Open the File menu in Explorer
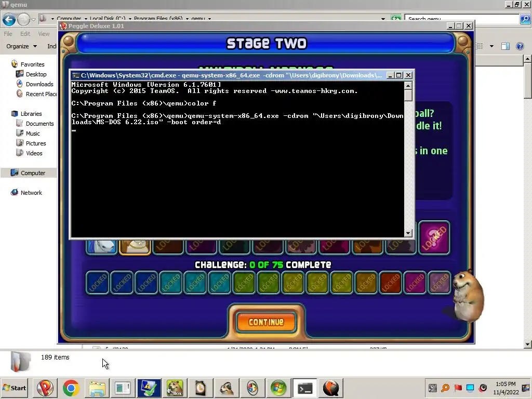 8,34
